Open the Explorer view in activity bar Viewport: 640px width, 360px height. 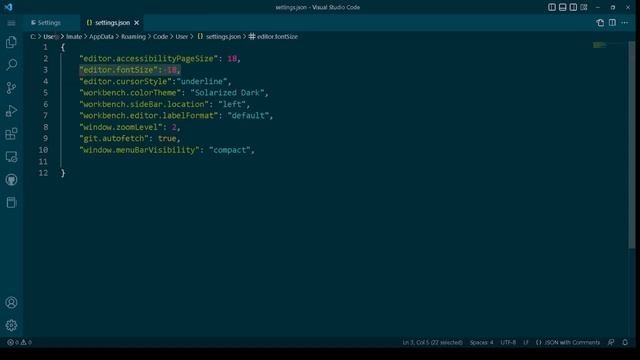[11, 42]
